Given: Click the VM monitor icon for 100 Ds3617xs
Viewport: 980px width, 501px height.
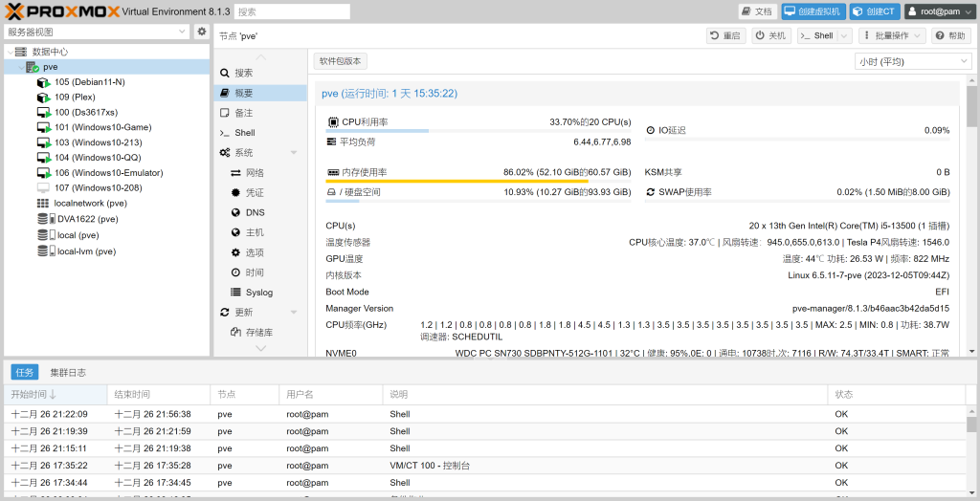Looking at the screenshot, I should point(43,113).
